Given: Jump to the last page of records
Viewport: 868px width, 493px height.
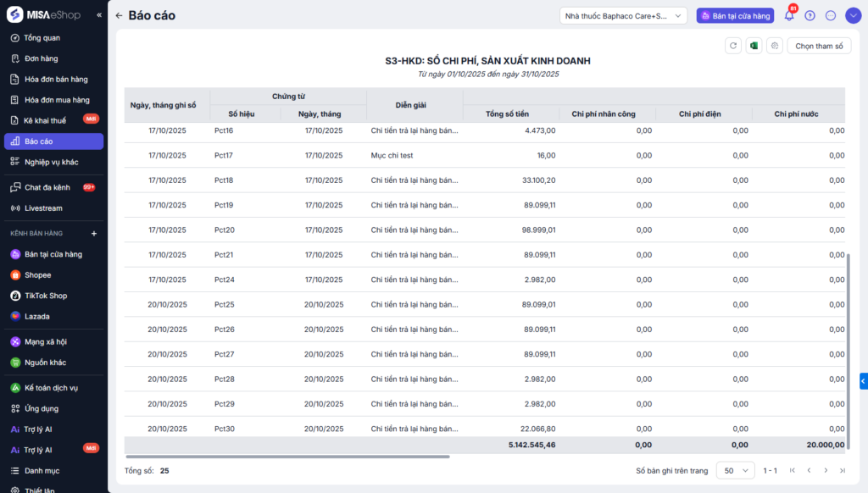Looking at the screenshot, I should pyautogui.click(x=842, y=470).
